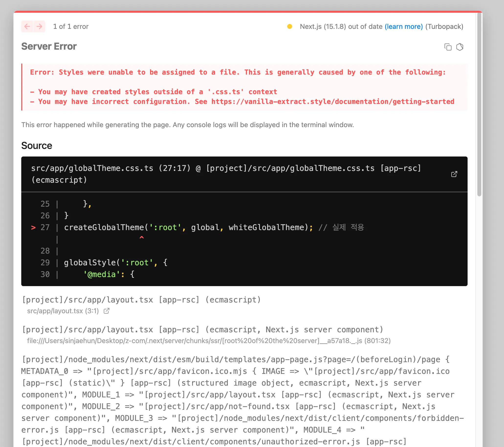Select the first layout.tsx [app-rsc] stack frame
Screen dimensions: 504x447
(141, 300)
